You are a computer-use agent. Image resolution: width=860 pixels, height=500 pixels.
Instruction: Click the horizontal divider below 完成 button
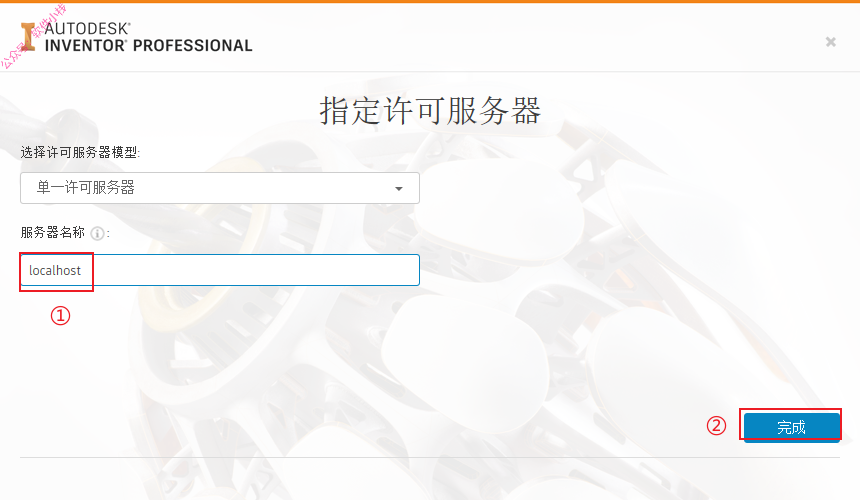pyautogui.click(x=430, y=457)
